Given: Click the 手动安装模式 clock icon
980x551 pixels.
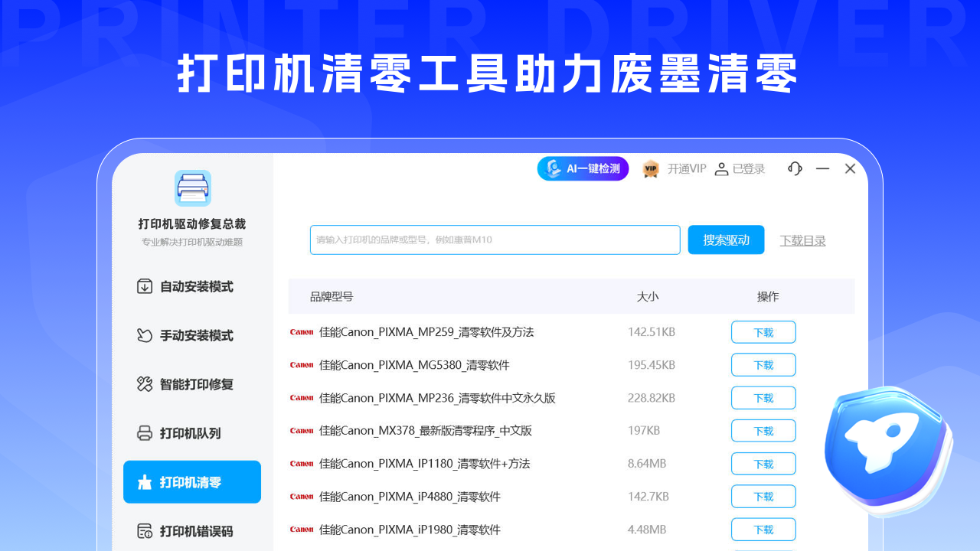Looking at the screenshot, I should 145,335.
